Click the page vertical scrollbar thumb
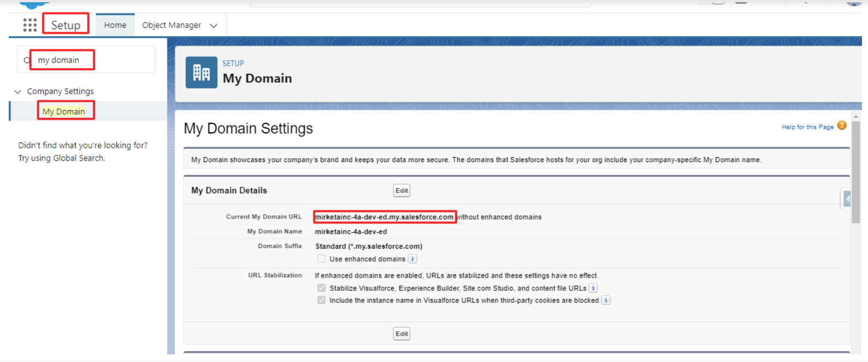Screen dimensions: 868x362 [856, 172]
